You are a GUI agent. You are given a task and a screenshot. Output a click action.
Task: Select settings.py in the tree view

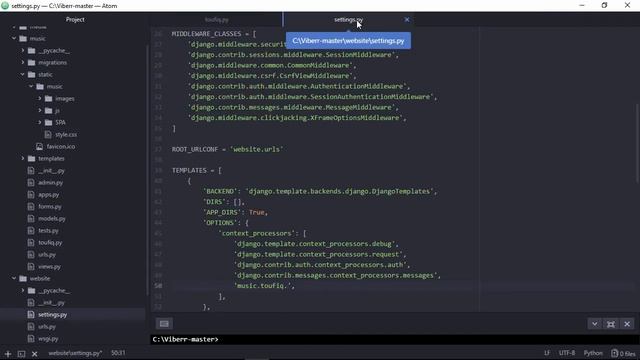[x=52, y=315]
